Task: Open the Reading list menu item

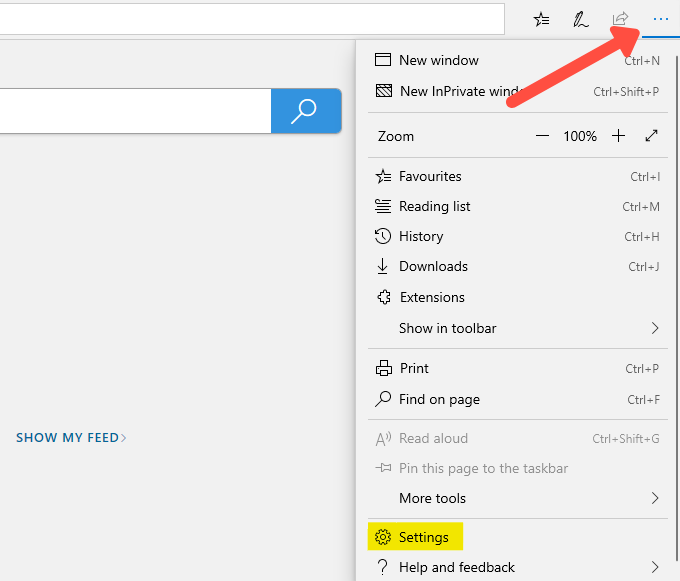Action: pos(434,206)
